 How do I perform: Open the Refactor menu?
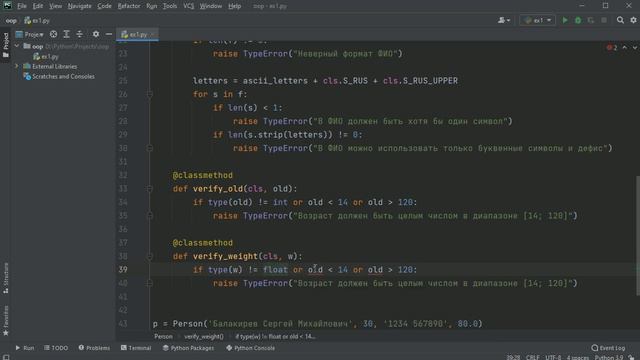pos(129,6)
